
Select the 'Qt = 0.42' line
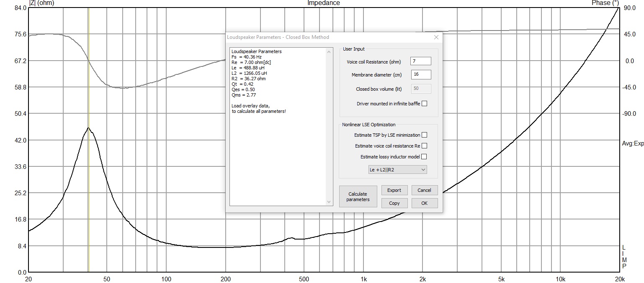tap(242, 84)
